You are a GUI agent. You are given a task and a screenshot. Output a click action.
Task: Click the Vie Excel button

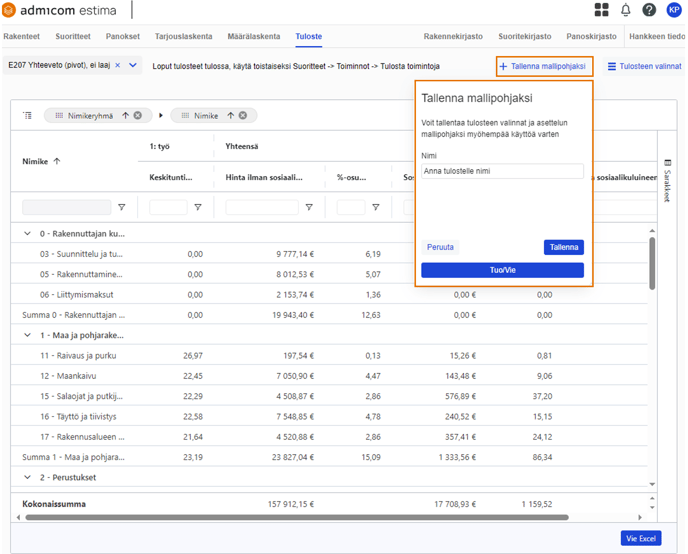[641, 538]
